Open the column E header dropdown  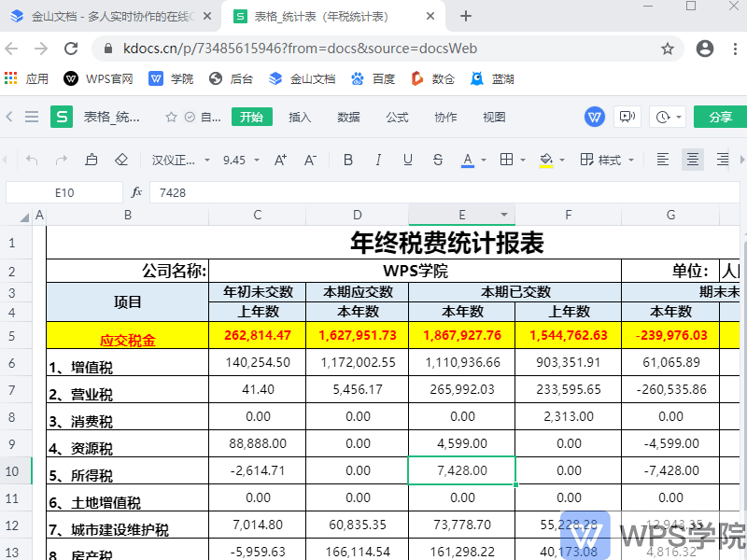pos(504,215)
